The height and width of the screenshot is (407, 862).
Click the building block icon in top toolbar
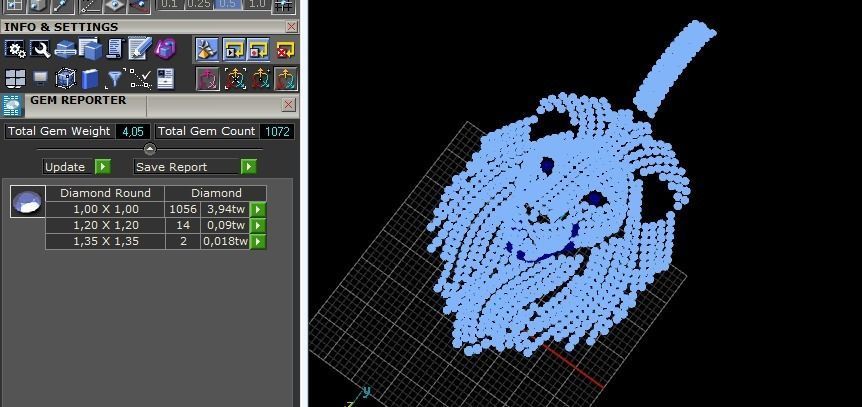pyautogui.click(x=38, y=6)
